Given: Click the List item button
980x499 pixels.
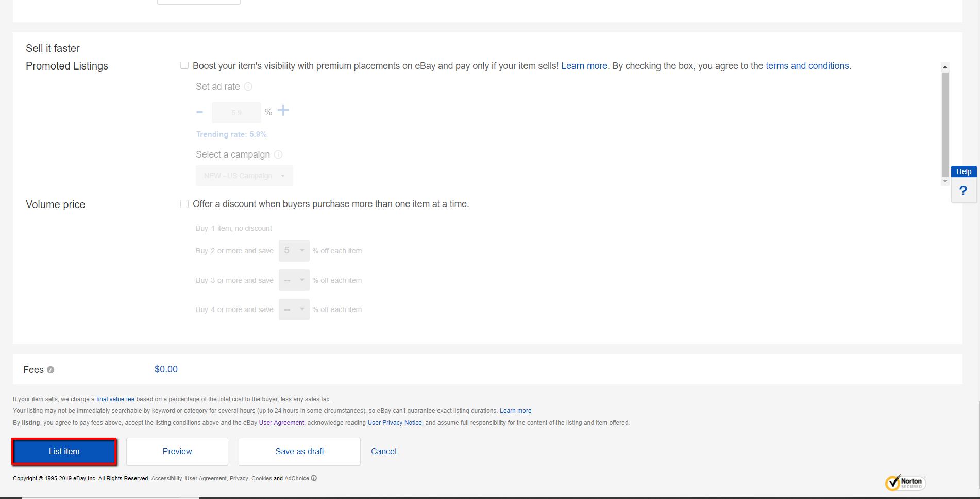Looking at the screenshot, I should [64, 452].
